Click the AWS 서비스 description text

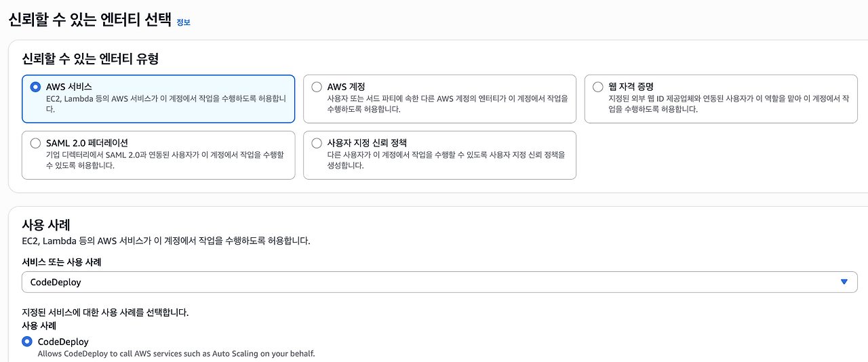[166, 104]
